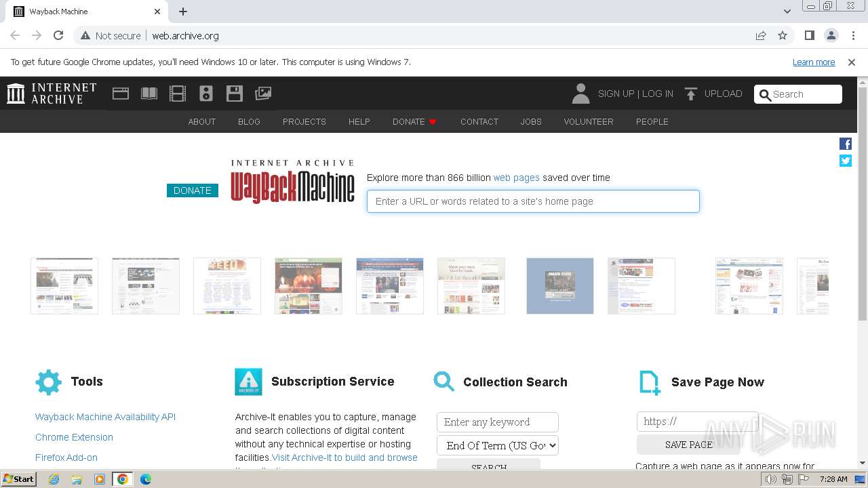Screen dimensions: 868x488
Task: Click SIGN UP link
Action: [x=616, y=94]
